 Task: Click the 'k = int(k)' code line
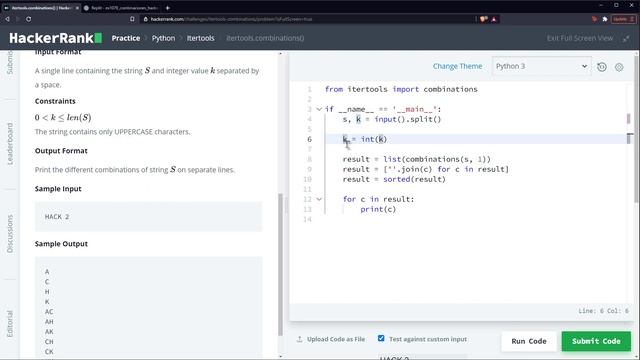click(364, 139)
